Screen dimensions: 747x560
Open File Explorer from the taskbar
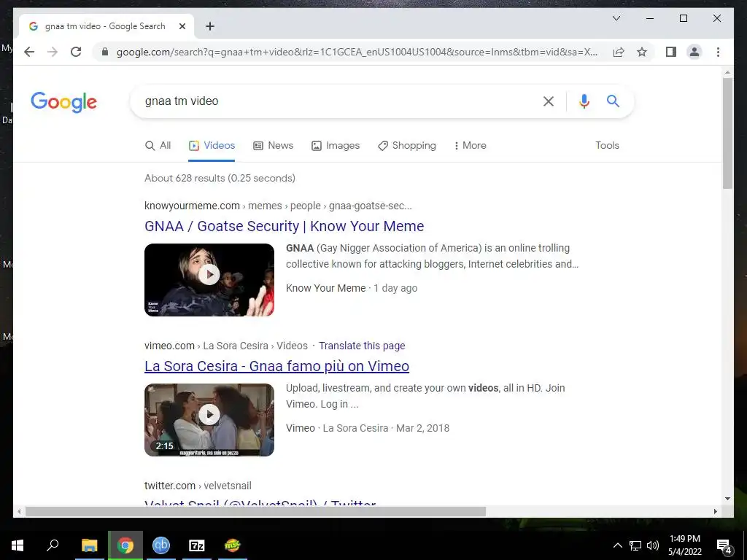[89, 545]
